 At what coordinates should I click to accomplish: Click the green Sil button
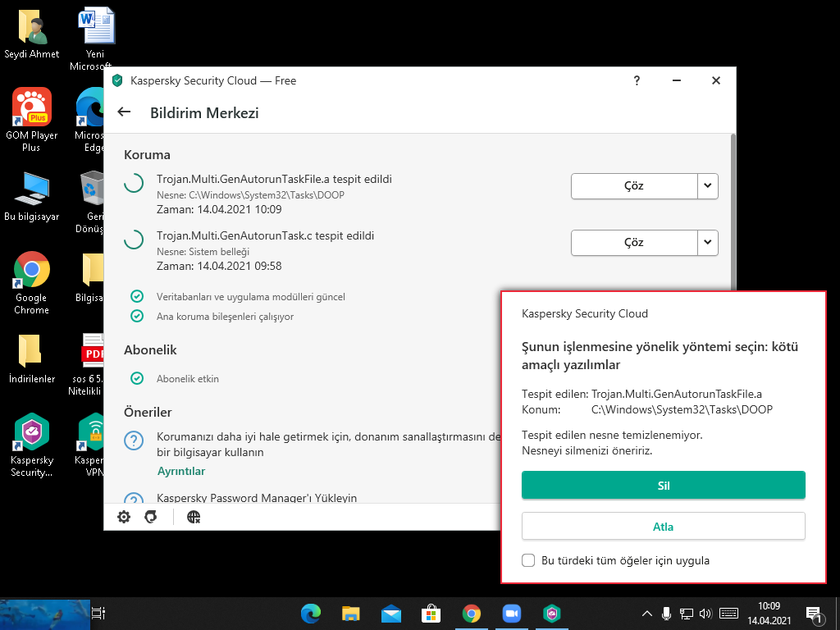663,486
